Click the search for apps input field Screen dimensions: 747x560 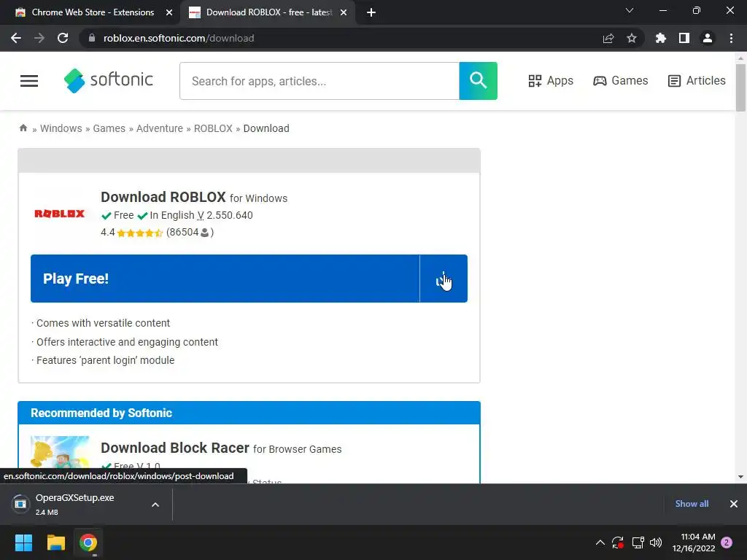coord(320,81)
